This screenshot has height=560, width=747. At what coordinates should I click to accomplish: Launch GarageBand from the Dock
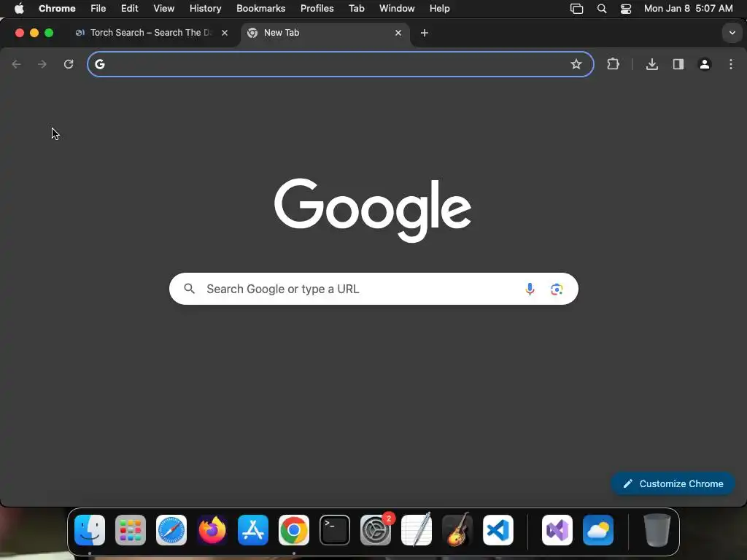tap(457, 530)
